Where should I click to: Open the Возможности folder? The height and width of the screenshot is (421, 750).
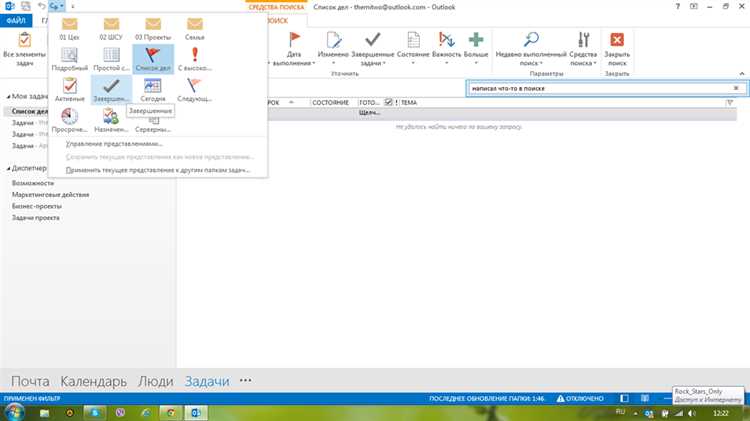pos(33,183)
